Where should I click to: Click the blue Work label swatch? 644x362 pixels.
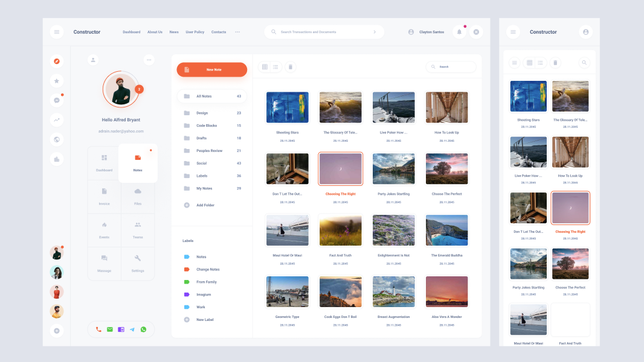[187, 307]
